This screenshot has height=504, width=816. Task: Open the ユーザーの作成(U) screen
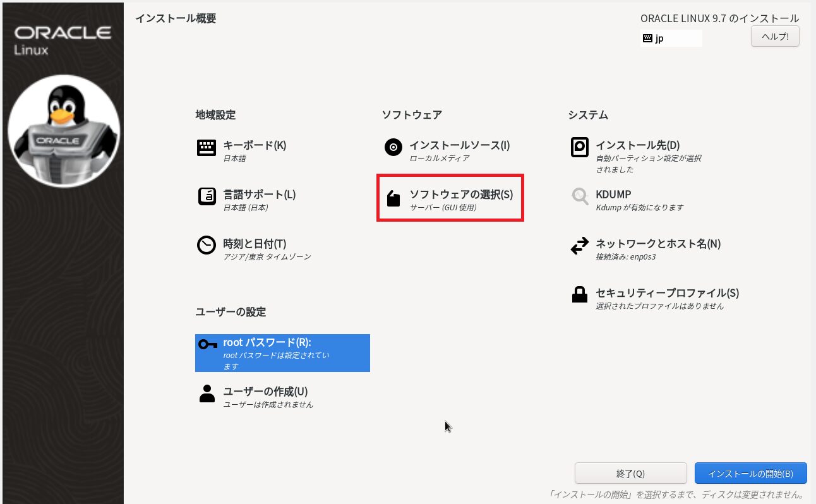[x=265, y=392]
